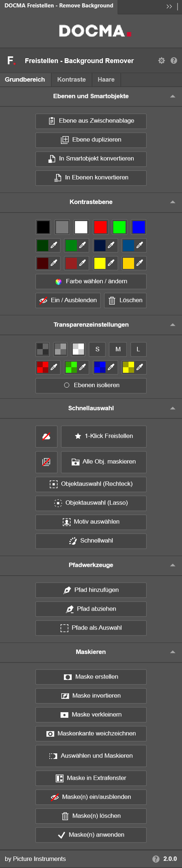Collapse the Pfadwerkzeuge section
The image size is (182, 868).
[173, 565]
